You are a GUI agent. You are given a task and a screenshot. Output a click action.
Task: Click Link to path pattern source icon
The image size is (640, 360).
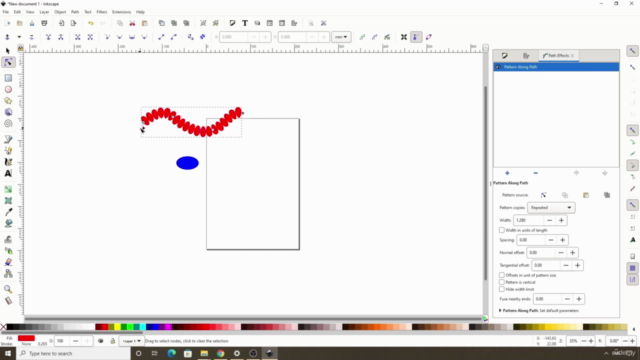click(607, 195)
